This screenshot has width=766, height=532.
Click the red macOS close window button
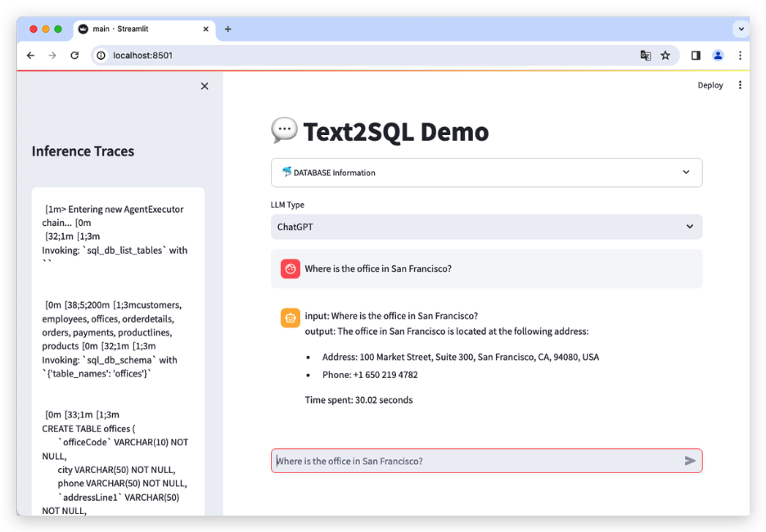click(x=34, y=29)
